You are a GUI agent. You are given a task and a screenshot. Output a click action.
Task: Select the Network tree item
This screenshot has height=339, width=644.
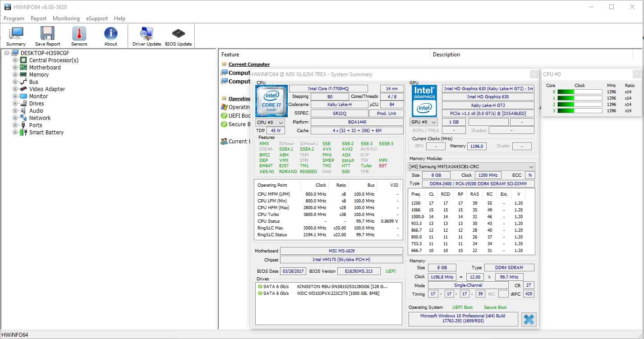pos(40,118)
